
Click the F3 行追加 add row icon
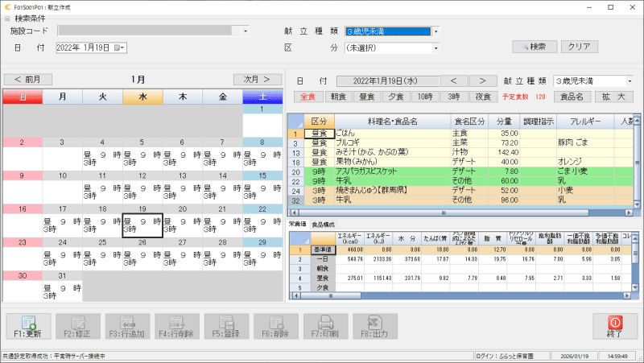click(126, 325)
